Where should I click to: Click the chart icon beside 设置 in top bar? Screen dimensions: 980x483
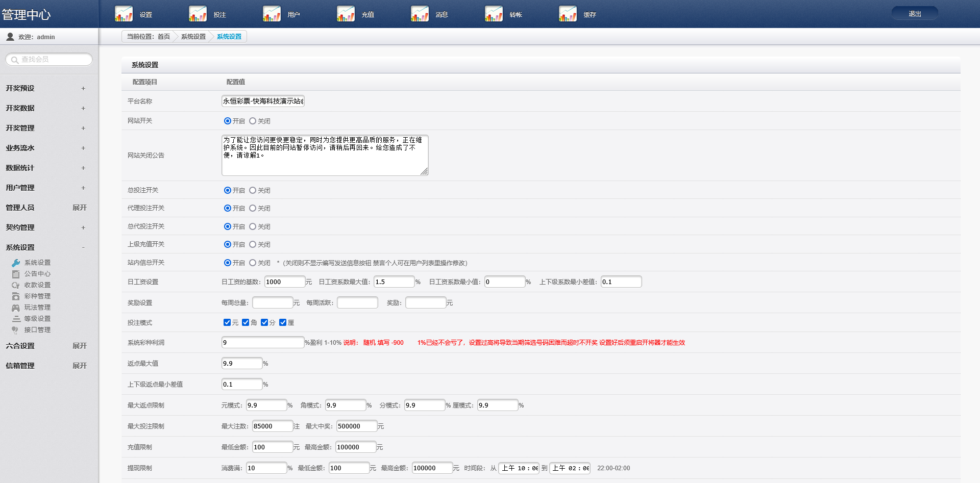pyautogui.click(x=124, y=14)
